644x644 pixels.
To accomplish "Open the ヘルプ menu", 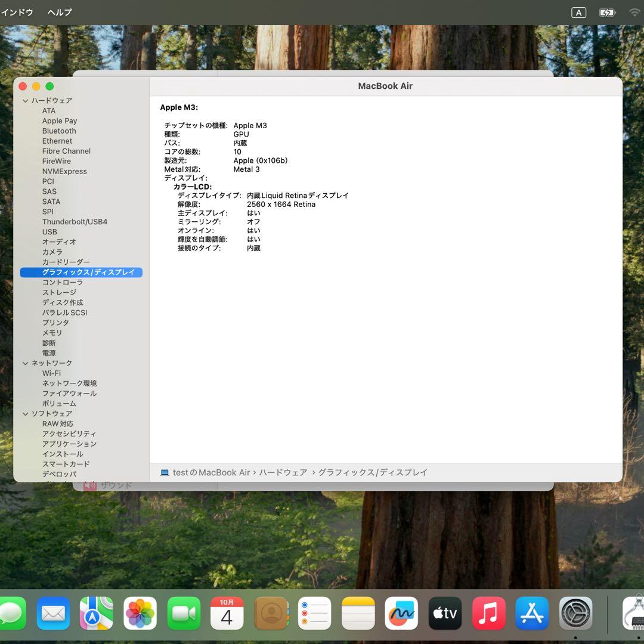I will pos(58,12).
